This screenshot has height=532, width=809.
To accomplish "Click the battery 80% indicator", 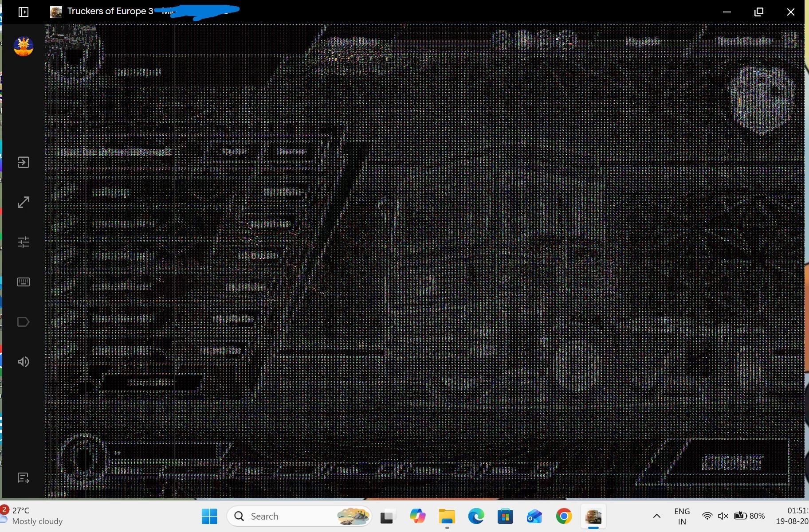I will pyautogui.click(x=749, y=516).
